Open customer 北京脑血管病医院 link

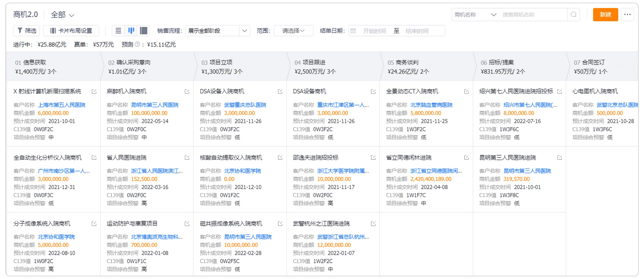click(431, 105)
